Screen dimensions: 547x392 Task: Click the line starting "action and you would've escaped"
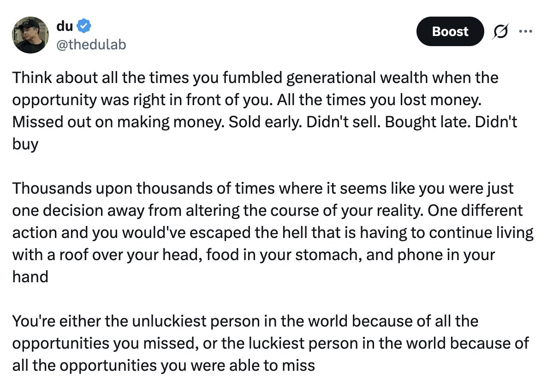tap(273, 232)
